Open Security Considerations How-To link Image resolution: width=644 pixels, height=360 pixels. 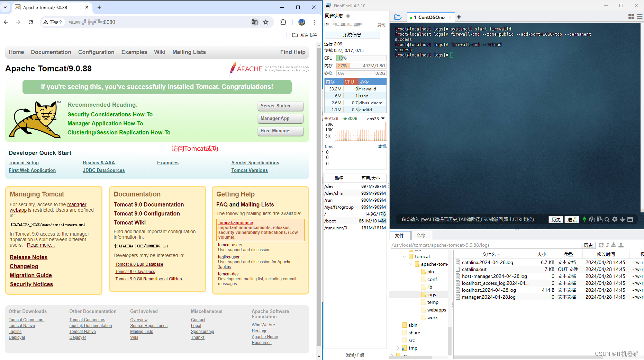pyautogui.click(x=110, y=114)
